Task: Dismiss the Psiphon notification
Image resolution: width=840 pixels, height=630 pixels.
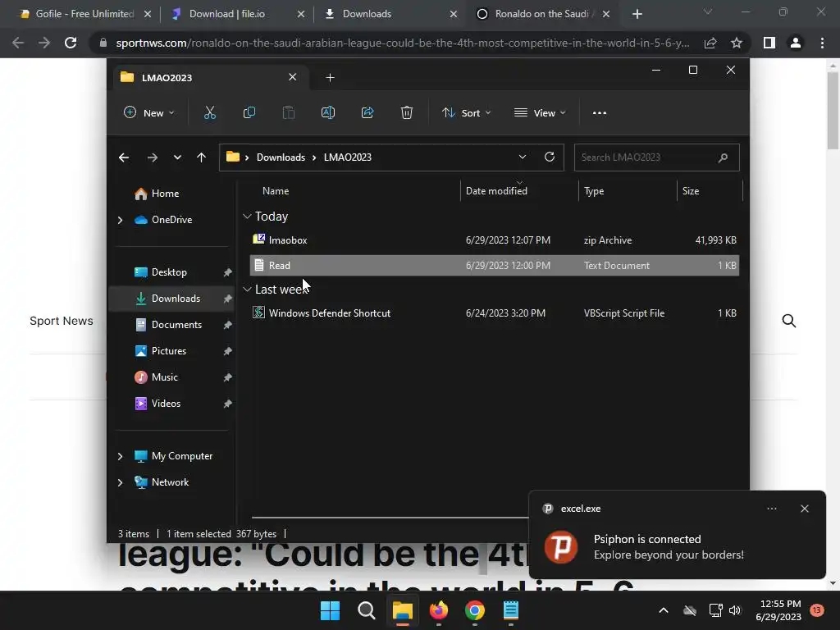Action: 804,509
